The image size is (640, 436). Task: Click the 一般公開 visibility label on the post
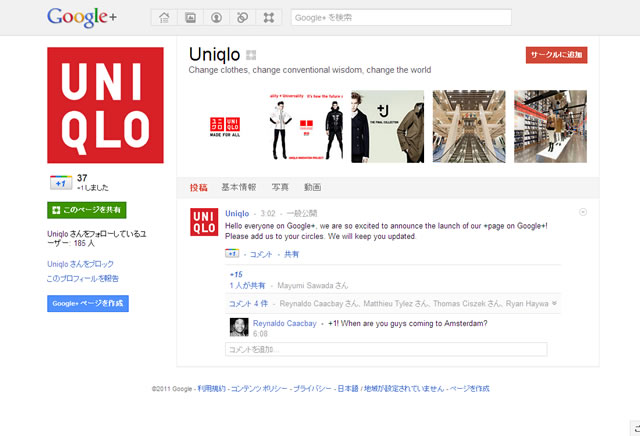click(x=302, y=214)
